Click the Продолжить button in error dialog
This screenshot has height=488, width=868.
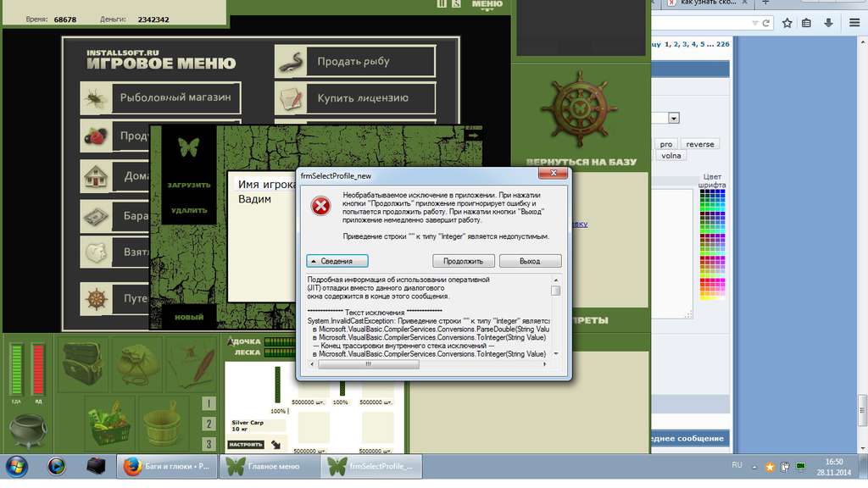[x=463, y=261]
